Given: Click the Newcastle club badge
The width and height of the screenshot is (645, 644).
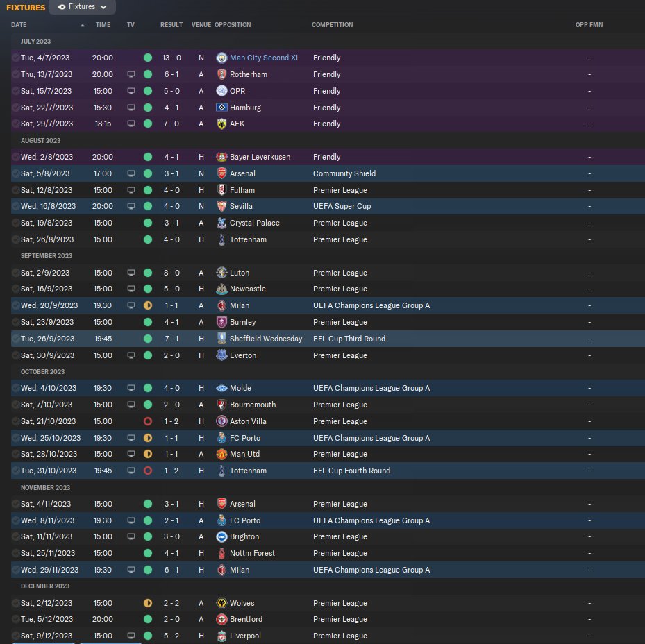Looking at the screenshot, I should 221,289.
